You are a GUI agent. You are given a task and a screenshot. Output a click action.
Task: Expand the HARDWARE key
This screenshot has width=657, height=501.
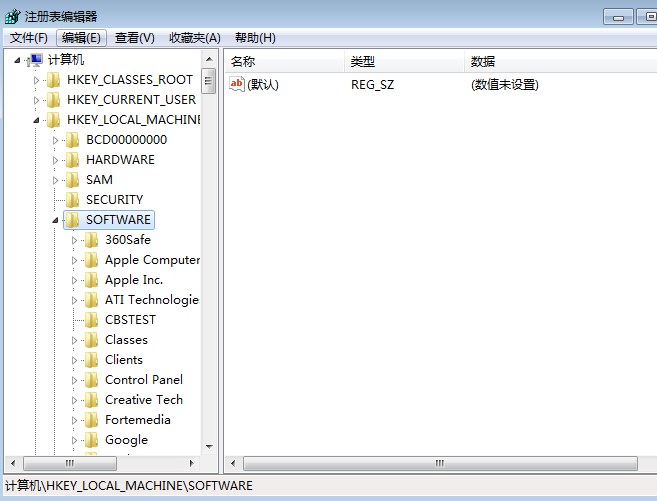tap(55, 160)
